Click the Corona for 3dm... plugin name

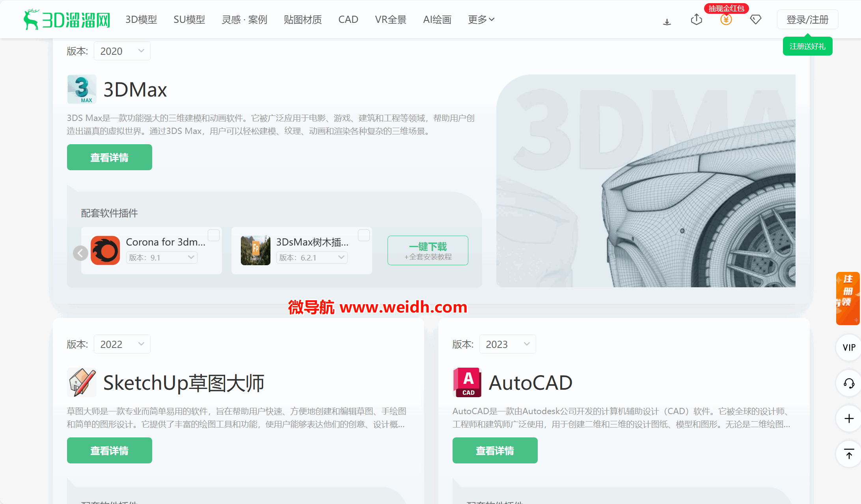(166, 242)
